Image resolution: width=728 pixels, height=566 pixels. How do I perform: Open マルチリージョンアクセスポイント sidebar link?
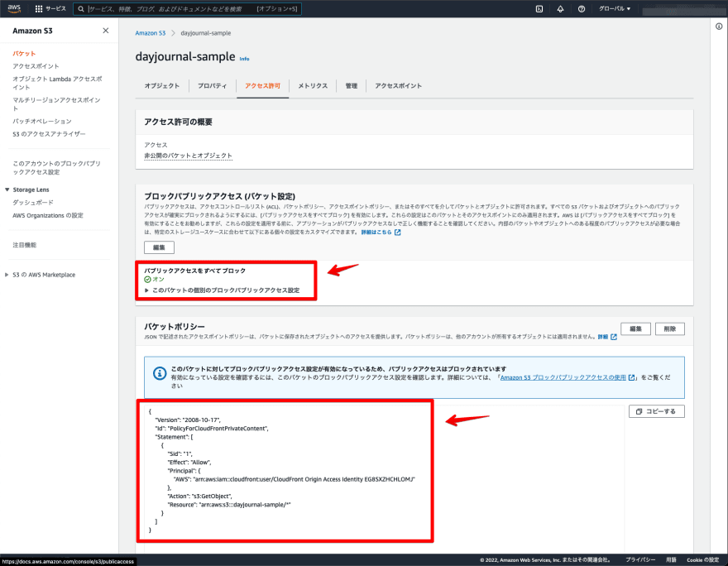click(56, 104)
